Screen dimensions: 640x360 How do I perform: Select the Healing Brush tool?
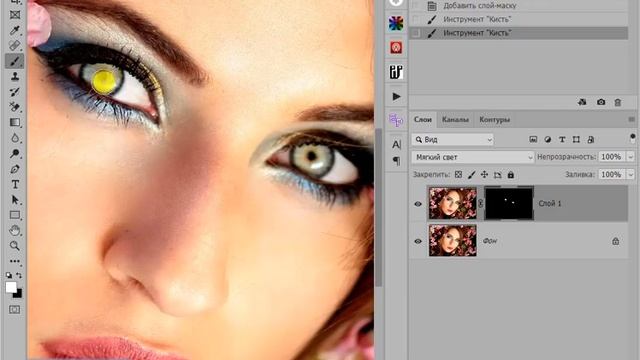[x=15, y=45]
